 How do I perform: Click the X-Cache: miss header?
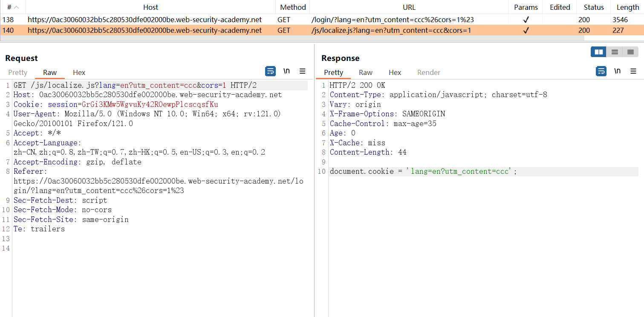[358, 143]
